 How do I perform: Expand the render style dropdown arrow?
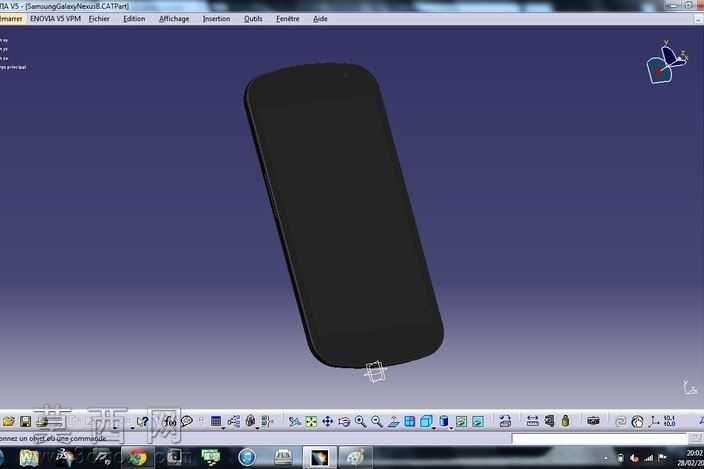tap(451, 428)
